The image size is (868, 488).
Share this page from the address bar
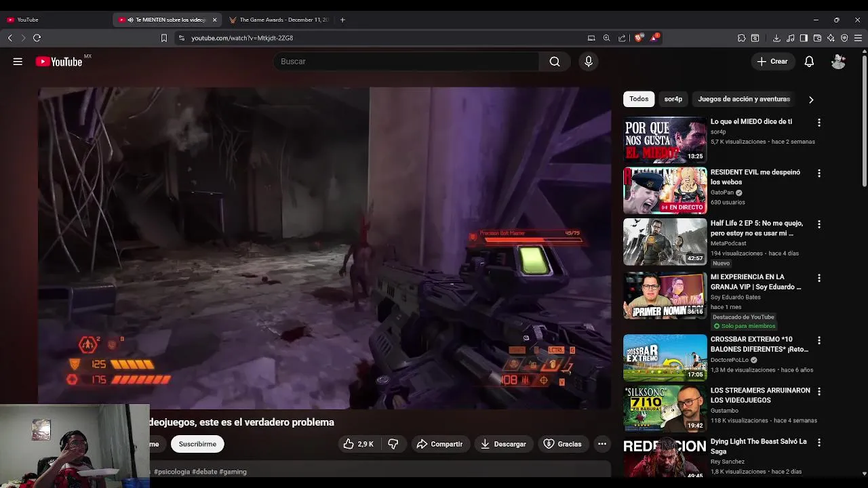[x=622, y=38]
